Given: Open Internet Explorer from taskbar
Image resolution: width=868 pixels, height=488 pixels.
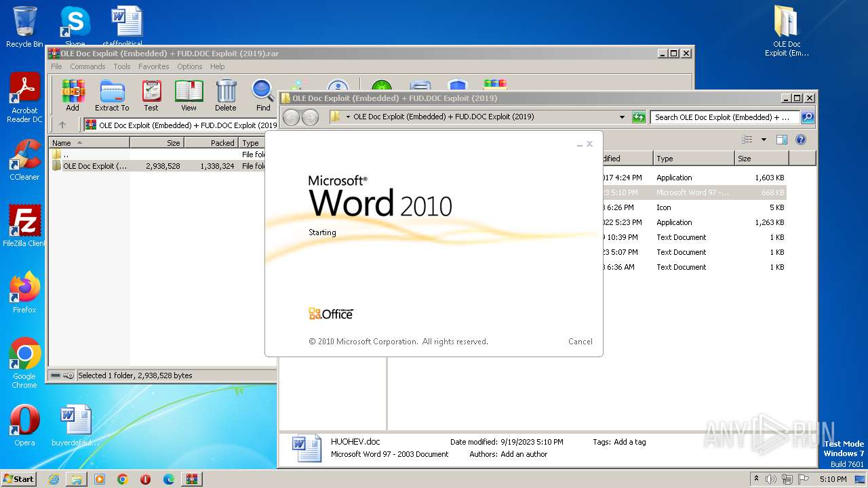Looking at the screenshot, I should pyautogui.click(x=54, y=479).
